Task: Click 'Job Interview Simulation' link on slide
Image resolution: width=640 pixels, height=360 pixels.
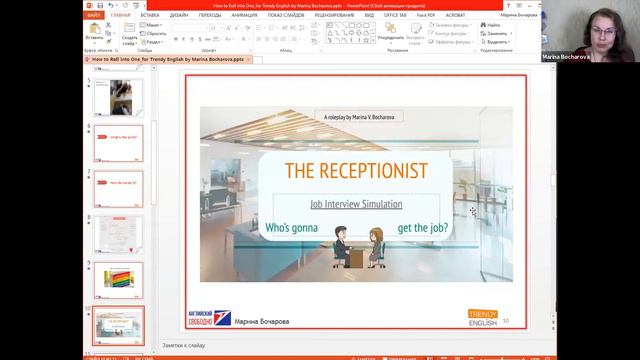Action: point(356,204)
